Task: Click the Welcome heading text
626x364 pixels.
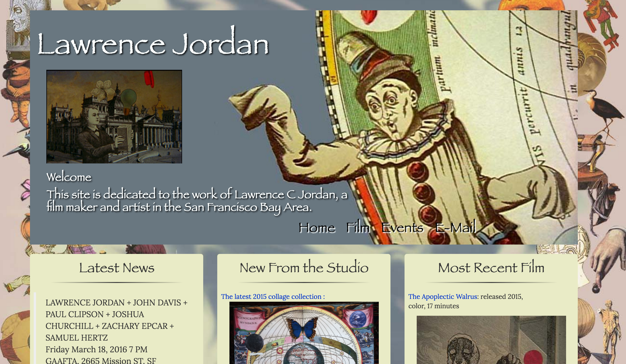Action: pyautogui.click(x=69, y=177)
